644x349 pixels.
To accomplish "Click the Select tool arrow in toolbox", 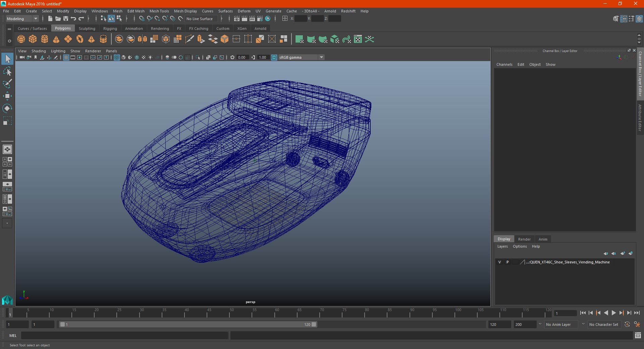I will [x=7, y=59].
